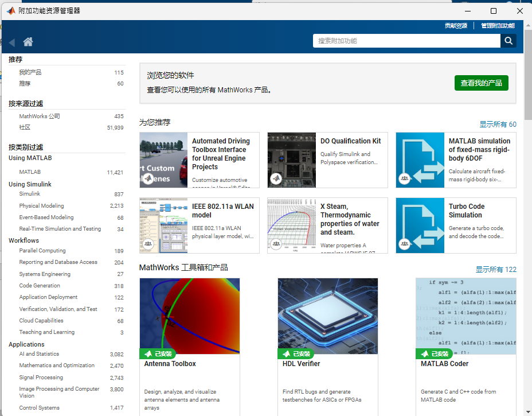
Task: Open the MATLAB Coder code image
Action: click(x=466, y=316)
